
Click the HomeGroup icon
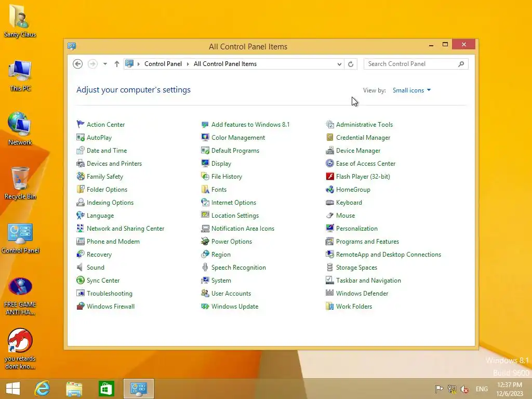[330, 189]
